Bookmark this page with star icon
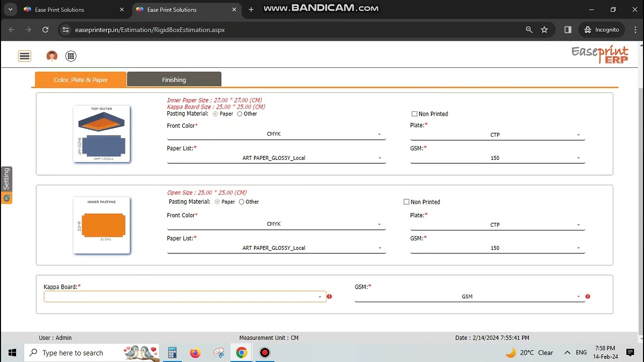This screenshot has width=644, height=362. [x=544, y=30]
